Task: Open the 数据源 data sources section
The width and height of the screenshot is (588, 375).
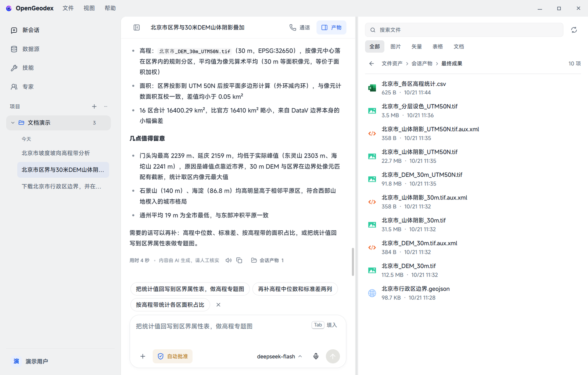Action: 25,49
